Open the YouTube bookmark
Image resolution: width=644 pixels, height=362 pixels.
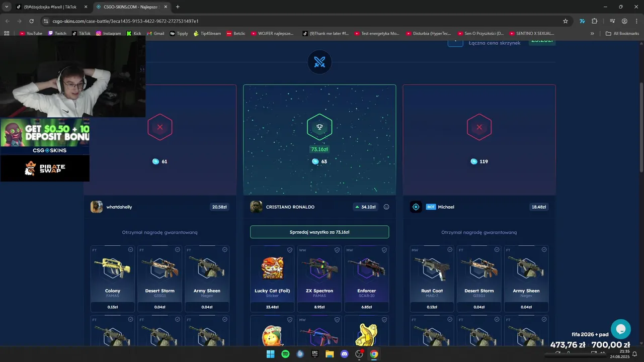(x=31, y=34)
